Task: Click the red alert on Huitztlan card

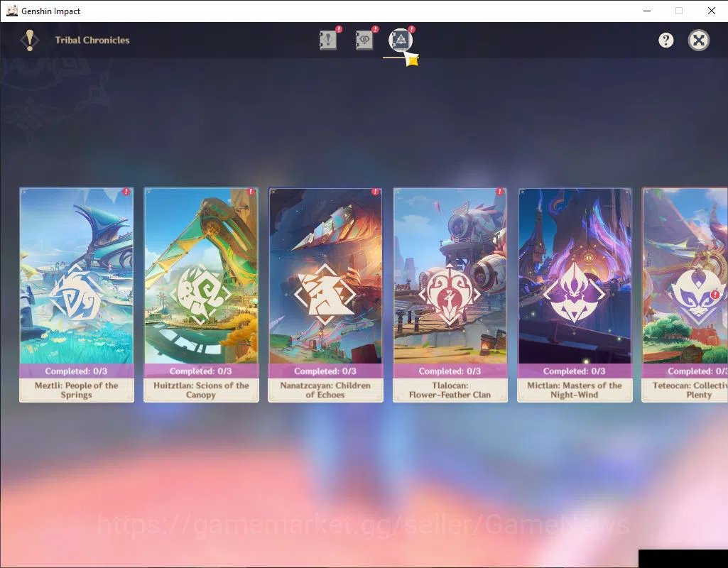Action: (251, 191)
